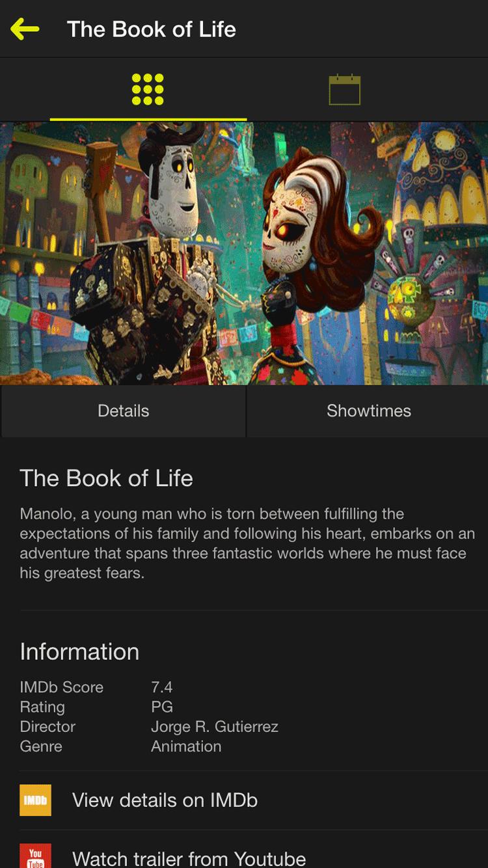Screen dimensions: 488x868
Task: Open Watch trailer from Youtube link
Action: pyautogui.click(x=189, y=858)
